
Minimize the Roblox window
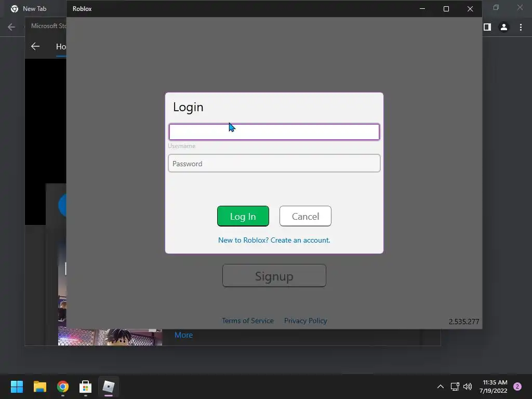pyautogui.click(x=422, y=9)
